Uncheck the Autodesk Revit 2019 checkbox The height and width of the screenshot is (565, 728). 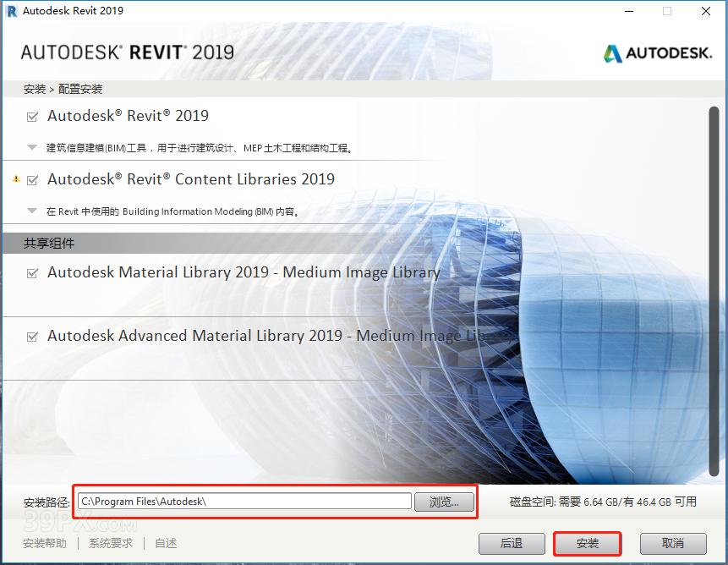[x=32, y=117]
